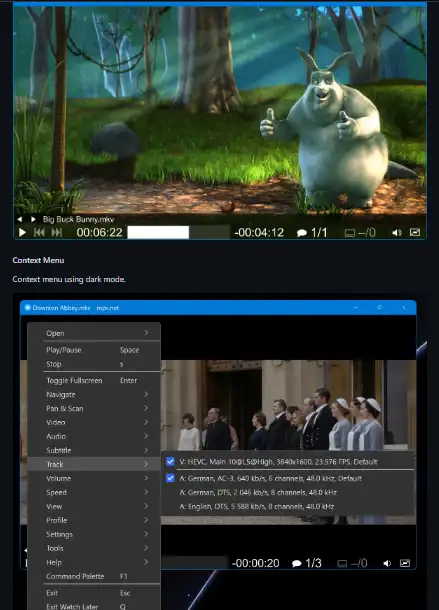Viewport: 439px width, 610px height.
Task: Go to next playlist item arrow beside Big Buck Bunny.mkv
Action: [x=33, y=219]
